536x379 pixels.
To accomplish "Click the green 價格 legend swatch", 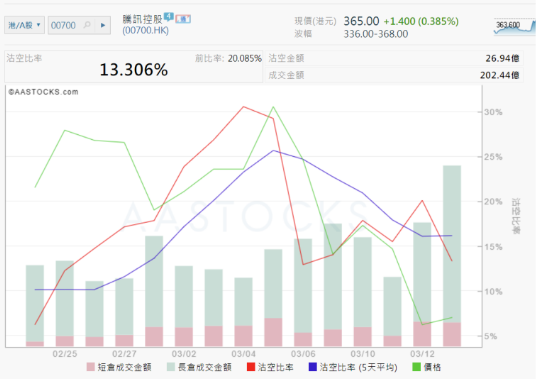I will (x=416, y=367).
